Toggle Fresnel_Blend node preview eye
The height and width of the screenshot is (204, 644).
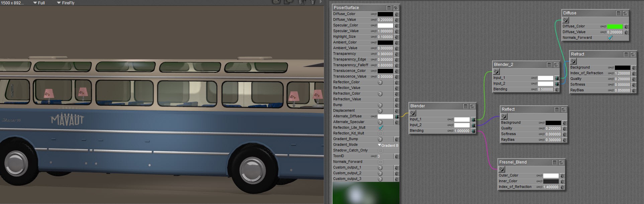click(561, 162)
